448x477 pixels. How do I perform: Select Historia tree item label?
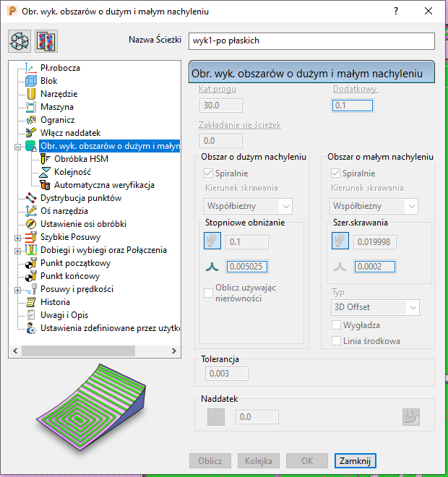point(55,302)
